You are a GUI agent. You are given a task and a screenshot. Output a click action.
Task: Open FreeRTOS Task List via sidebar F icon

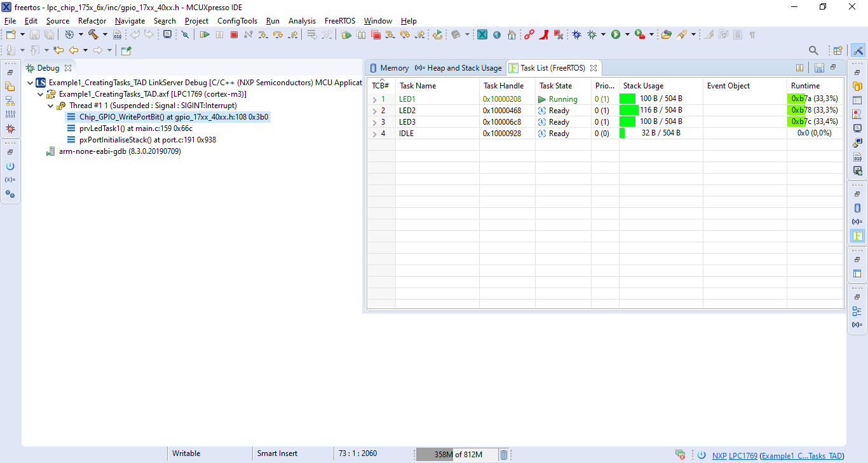click(x=857, y=235)
